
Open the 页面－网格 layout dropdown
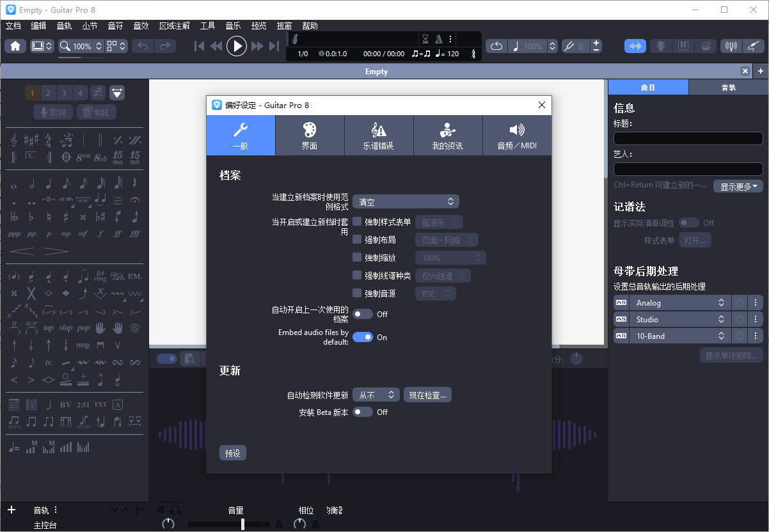pyautogui.click(x=447, y=240)
